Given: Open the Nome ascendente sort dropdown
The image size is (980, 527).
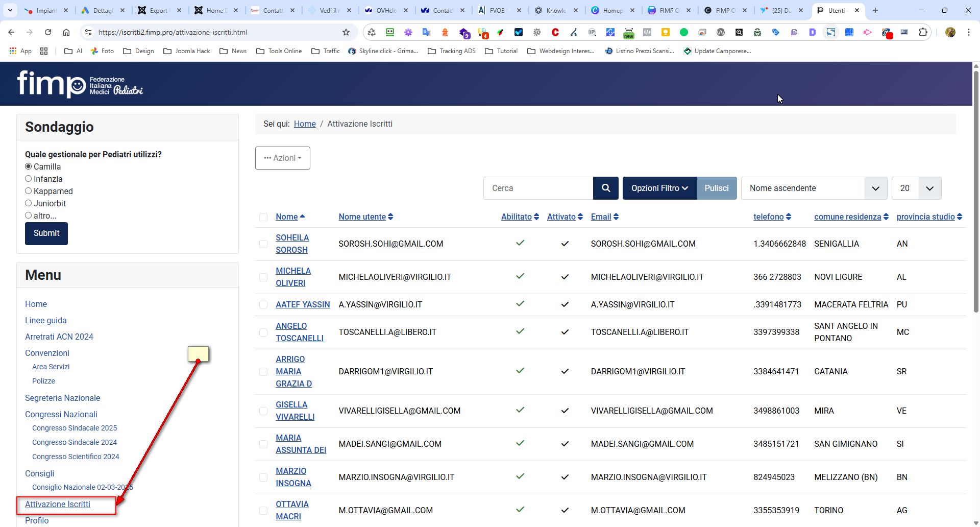Looking at the screenshot, I should (814, 188).
